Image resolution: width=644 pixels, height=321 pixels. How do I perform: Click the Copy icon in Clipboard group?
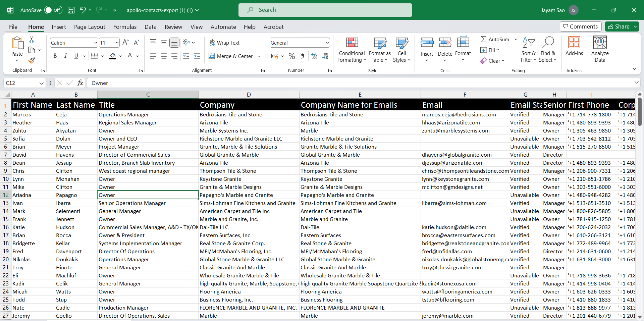click(x=32, y=50)
